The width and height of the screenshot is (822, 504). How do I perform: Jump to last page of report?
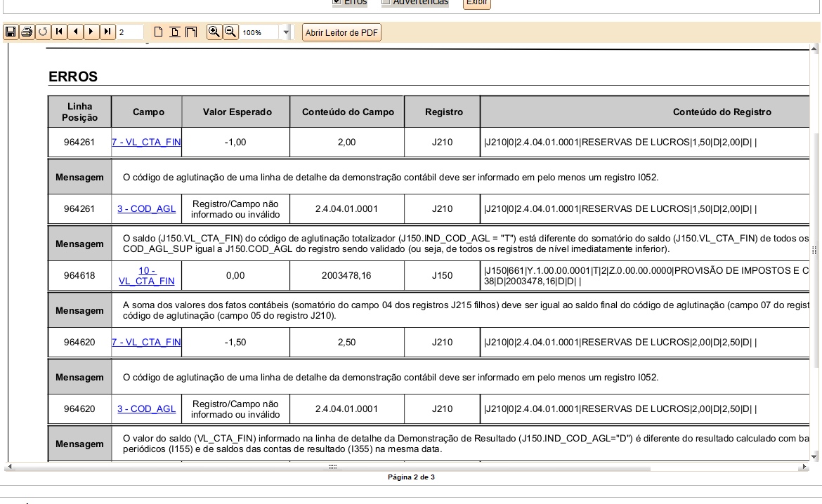click(107, 32)
